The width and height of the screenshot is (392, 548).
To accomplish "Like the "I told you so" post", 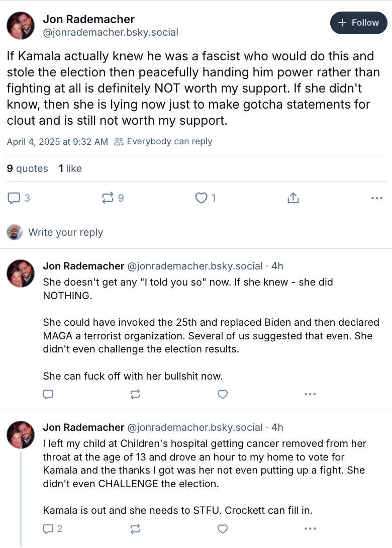I will [223, 394].
